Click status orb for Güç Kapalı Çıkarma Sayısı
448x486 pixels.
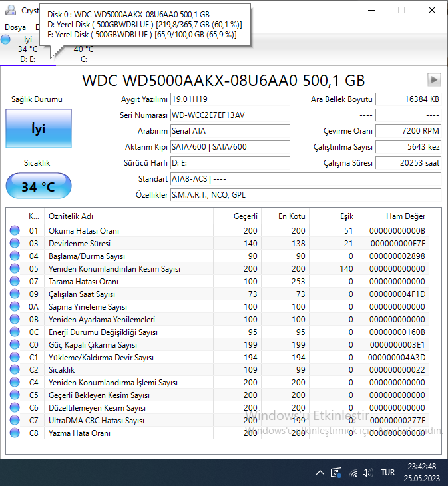(15, 344)
